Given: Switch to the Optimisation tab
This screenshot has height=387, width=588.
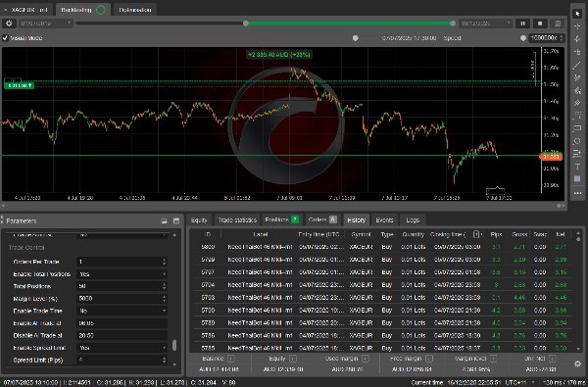Looking at the screenshot, I should (135, 10).
